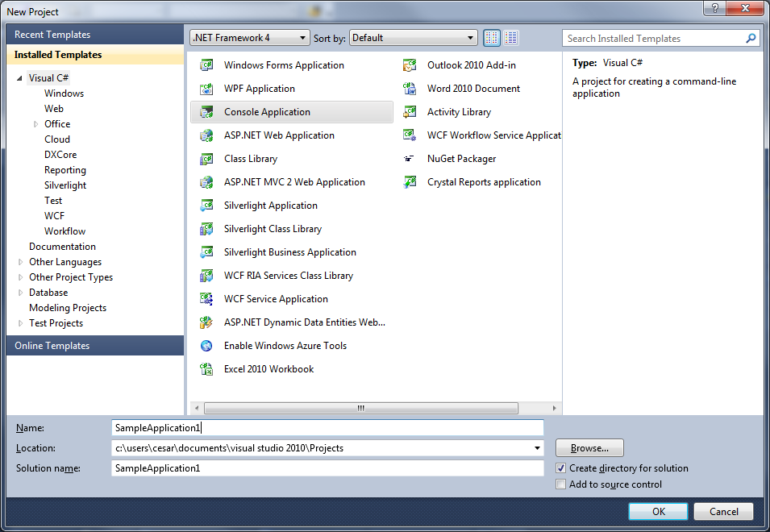Screen dimensions: 770x532
Task: Click the Activity Library template icon
Action: (x=410, y=112)
